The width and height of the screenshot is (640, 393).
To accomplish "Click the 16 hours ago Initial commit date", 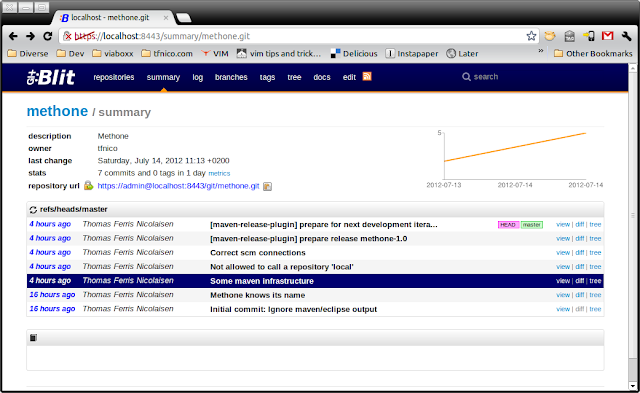I will [52, 309].
